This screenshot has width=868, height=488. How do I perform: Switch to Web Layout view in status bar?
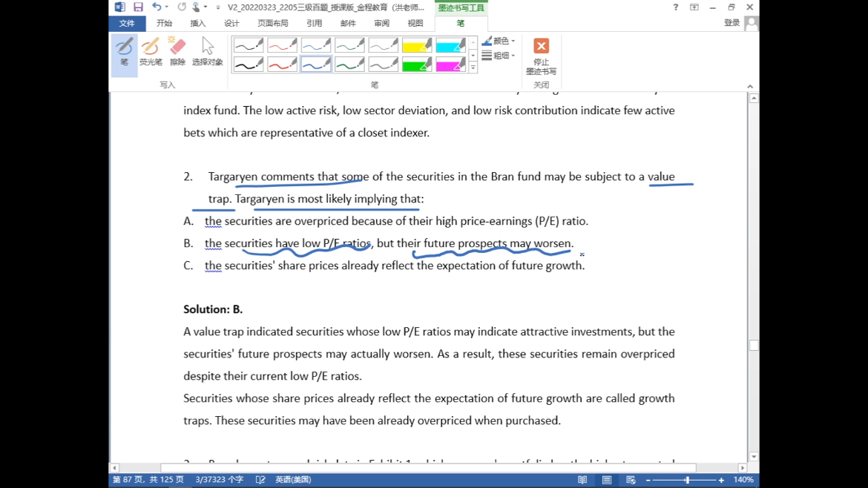coord(631,480)
